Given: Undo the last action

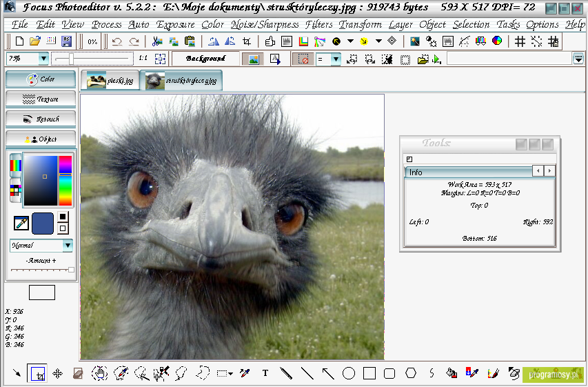Looking at the screenshot, I should point(117,41).
